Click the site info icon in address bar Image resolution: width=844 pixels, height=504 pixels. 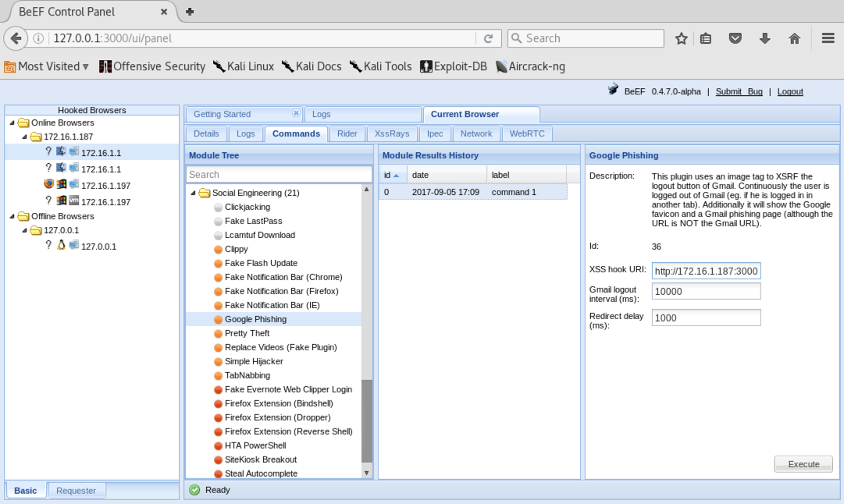(38, 38)
